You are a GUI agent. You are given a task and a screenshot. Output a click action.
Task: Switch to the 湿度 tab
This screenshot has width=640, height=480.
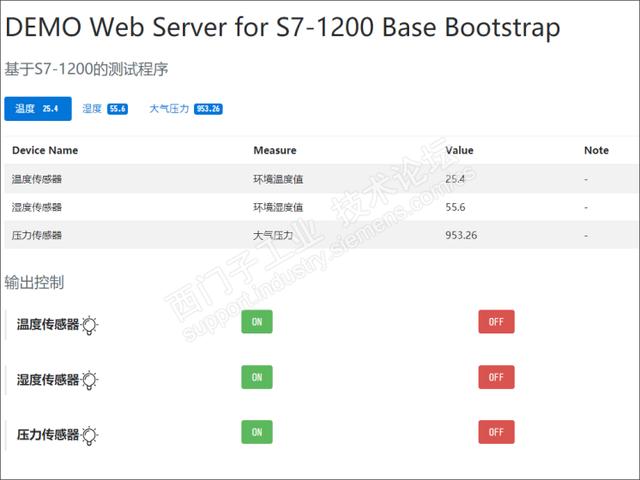point(105,109)
